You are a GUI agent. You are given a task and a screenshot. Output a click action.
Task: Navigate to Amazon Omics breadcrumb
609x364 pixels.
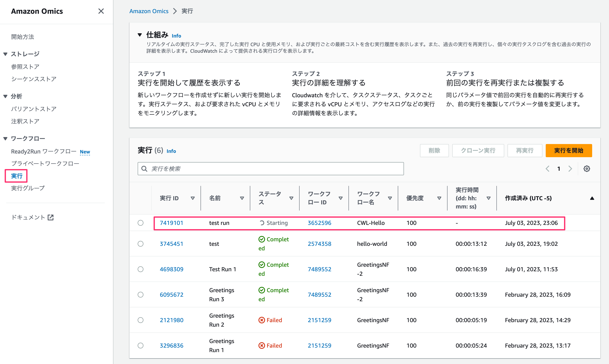[x=149, y=11]
